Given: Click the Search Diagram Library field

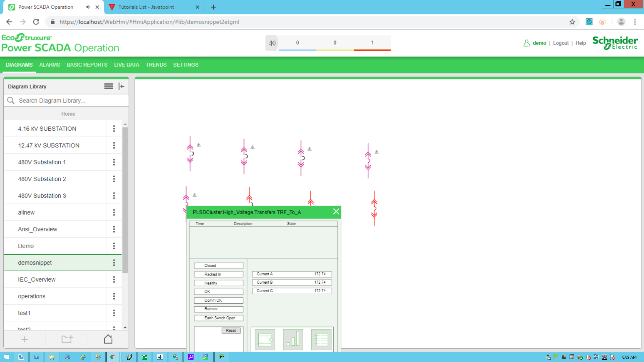Looking at the screenshot, I should 70,101.
